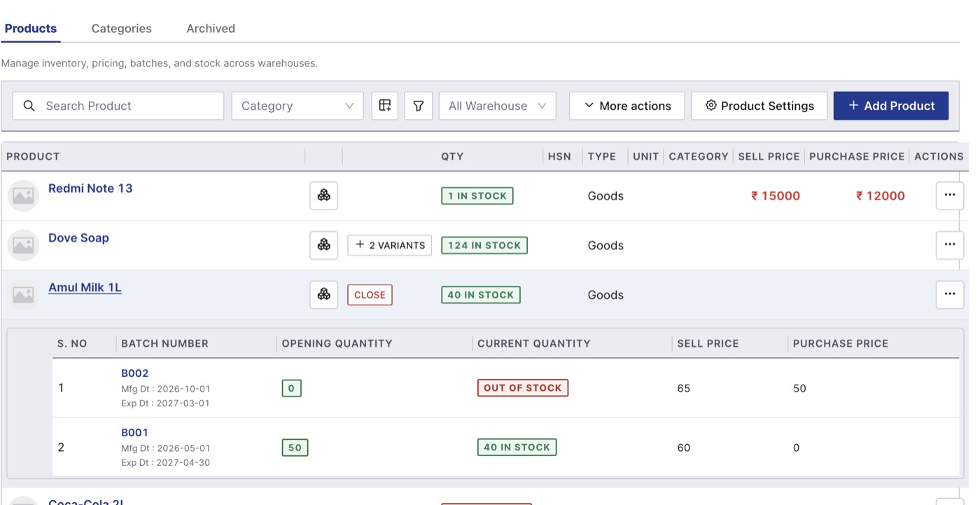Click opening quantity 50 badge
The width and height of the screenshot is (980, 505).
click(x=295, y=448)
